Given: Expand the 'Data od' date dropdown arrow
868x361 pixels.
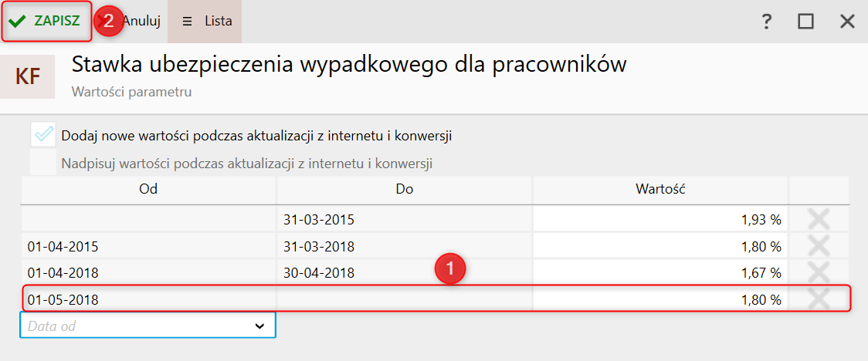Looking at the screenshot, I should (x=259, y=326).
